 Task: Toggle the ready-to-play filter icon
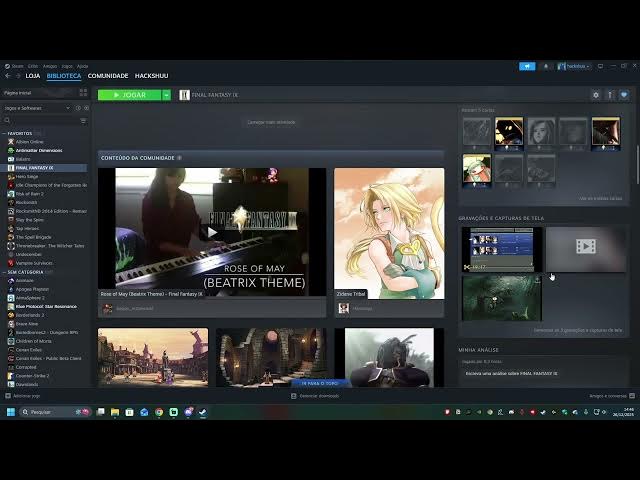(x=86, y=109)
